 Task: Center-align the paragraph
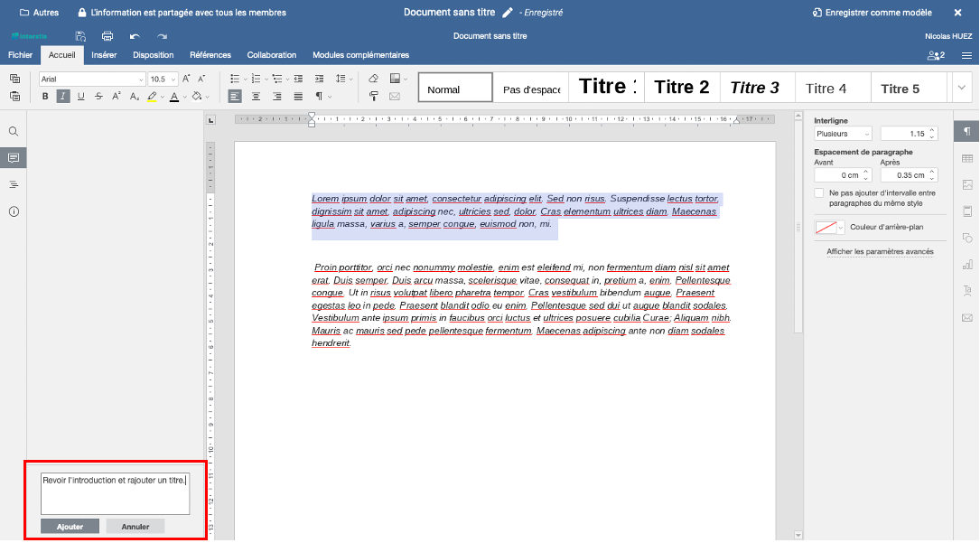coord(256,97)
